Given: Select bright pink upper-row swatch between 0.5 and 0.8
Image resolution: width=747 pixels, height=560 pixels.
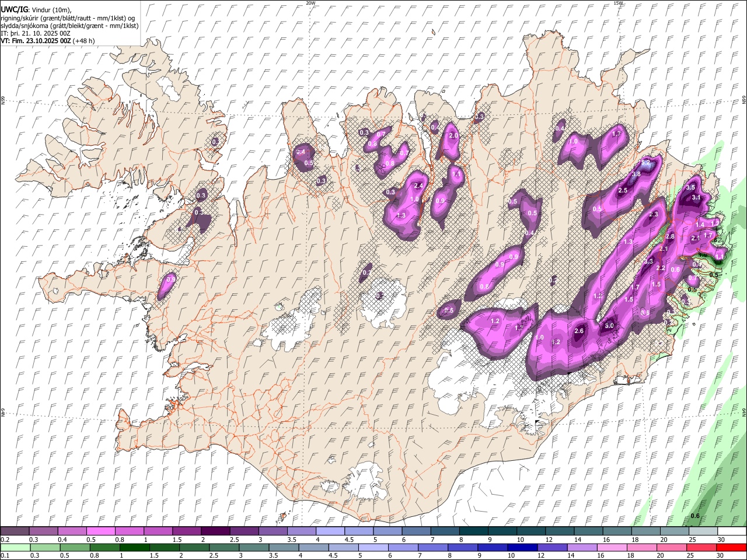Looking at the screenshot, I should point(100,531).
